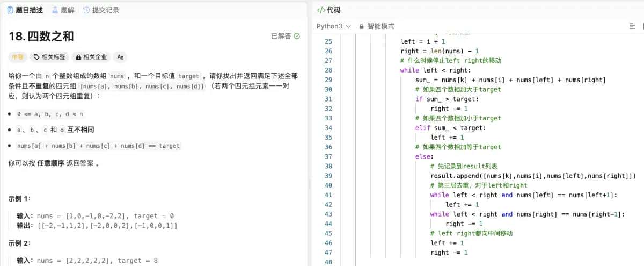Click the comment 第三层去重，对于left和right
The image size is (644, 266).
(479, 185)
